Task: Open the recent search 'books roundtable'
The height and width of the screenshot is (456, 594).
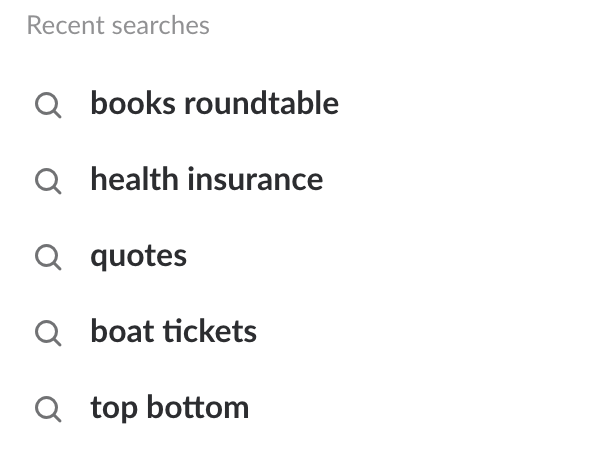Action: [x=297, y=103]
